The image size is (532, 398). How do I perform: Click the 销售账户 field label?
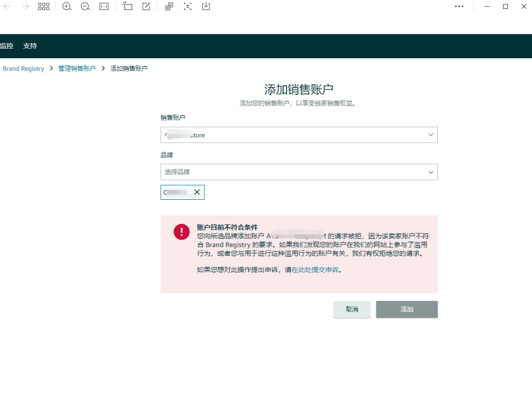point(173,118)
